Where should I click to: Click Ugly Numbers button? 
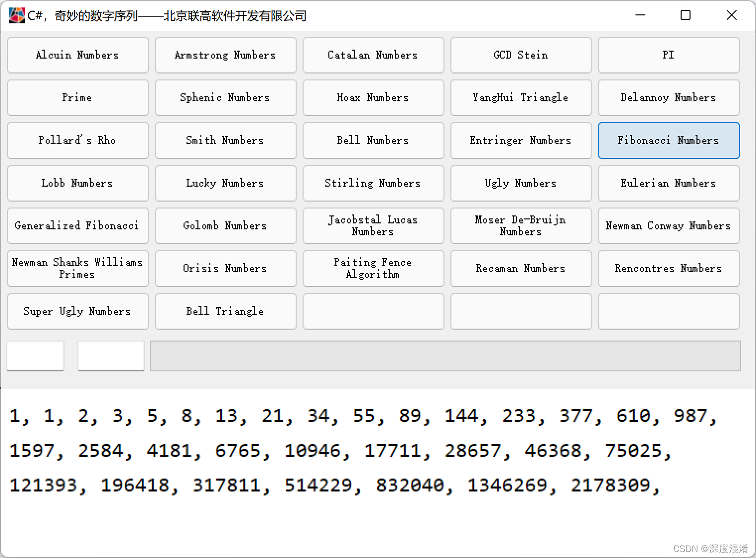(521, 183)
